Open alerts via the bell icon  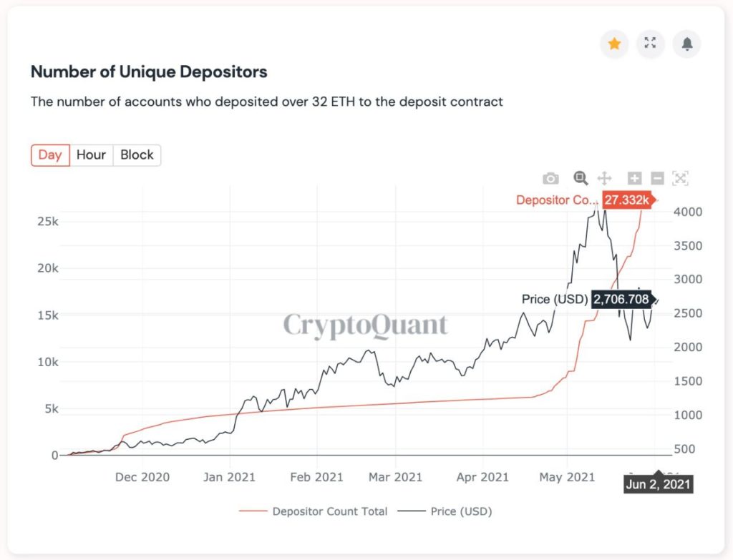tap(686, 44)
